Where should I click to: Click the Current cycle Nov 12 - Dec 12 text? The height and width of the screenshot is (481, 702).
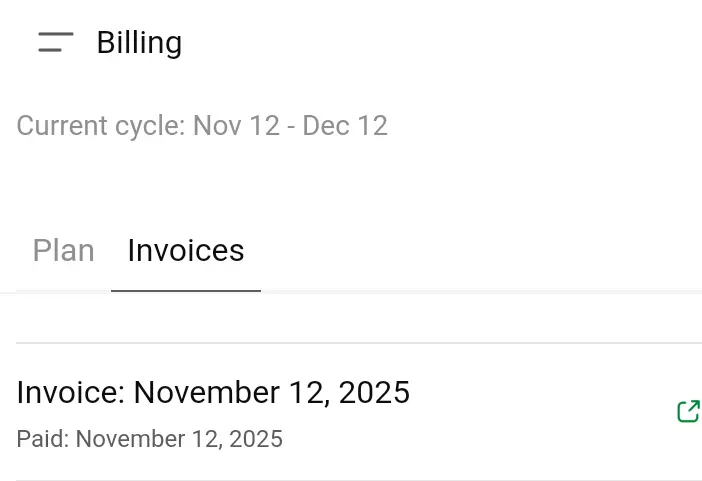[202, 126]
